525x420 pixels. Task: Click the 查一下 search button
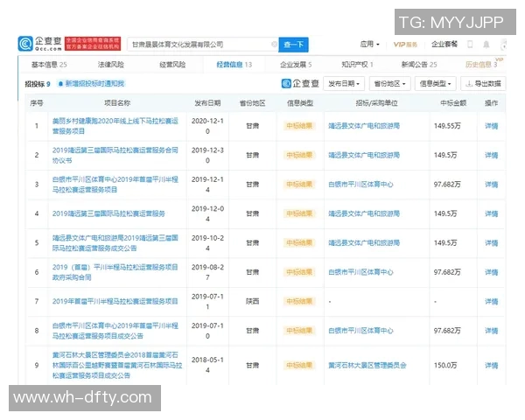(293, 45)
